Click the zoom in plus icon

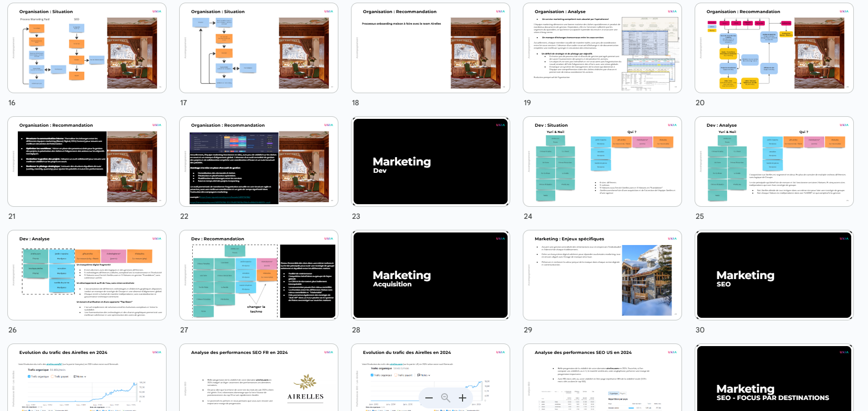click(463, 398)
